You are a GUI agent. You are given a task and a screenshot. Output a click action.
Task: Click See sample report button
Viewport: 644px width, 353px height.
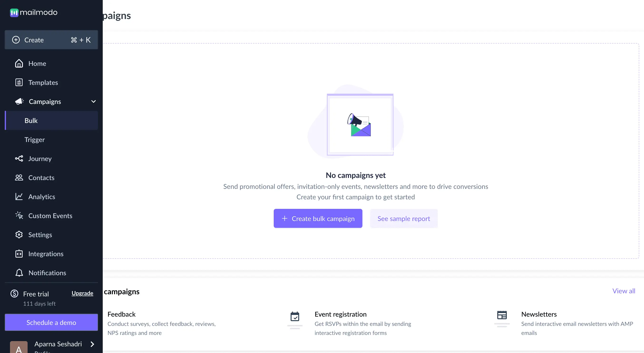coord(404,218)
